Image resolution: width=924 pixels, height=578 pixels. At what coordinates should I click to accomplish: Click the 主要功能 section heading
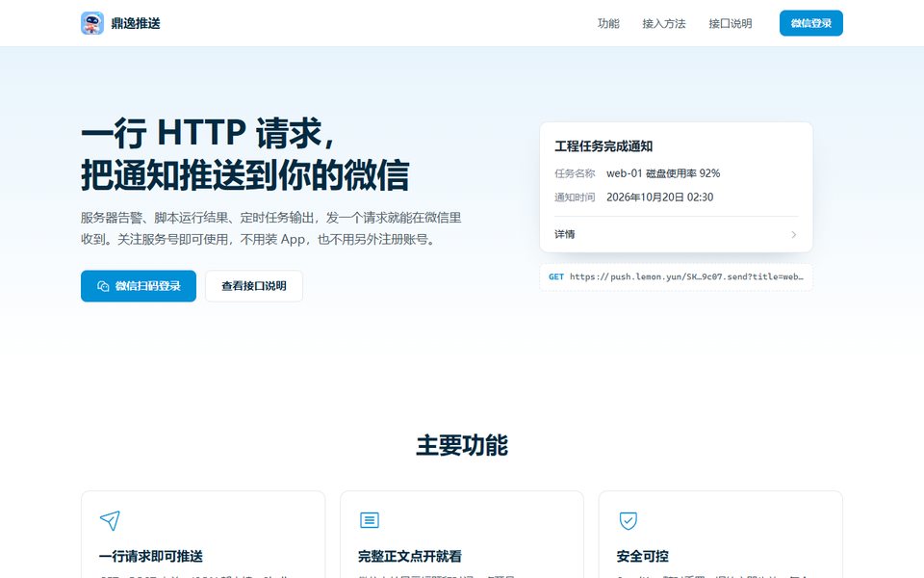462,445
